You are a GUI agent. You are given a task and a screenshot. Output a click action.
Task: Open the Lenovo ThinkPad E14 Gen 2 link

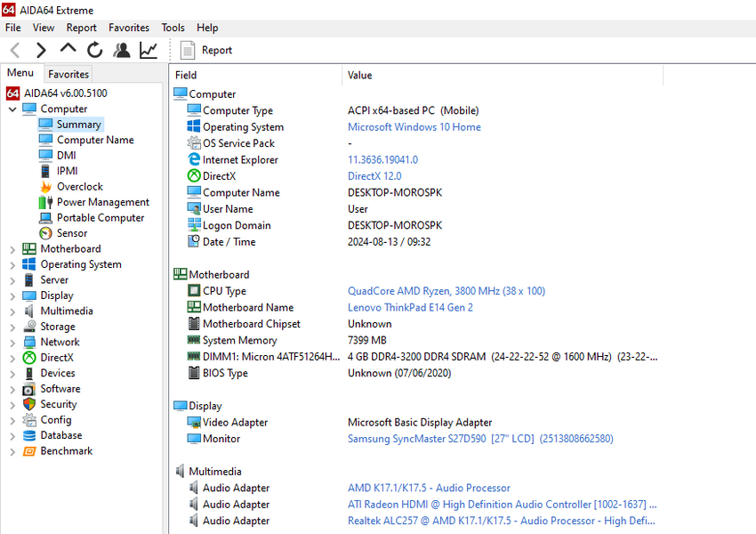(x=410, y=307)
